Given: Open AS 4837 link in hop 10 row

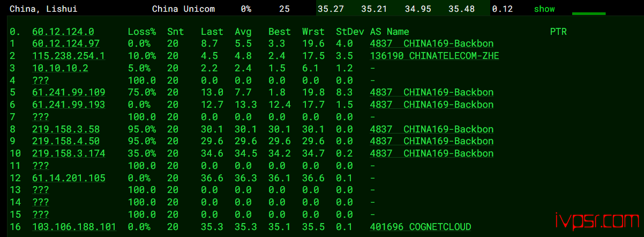Looking at the screenshot, I should 432,153.
